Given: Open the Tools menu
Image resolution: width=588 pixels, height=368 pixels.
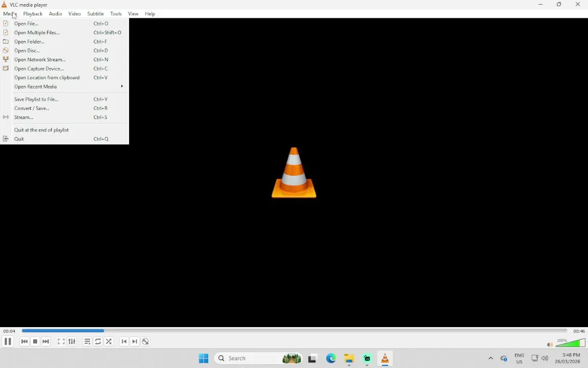Looking at the screenshot, I should coord(116,14).
